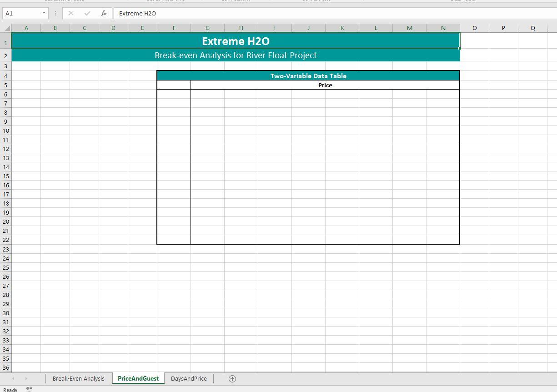557x392 pixels.
Task: Click the Cancel (X) icon beside formula bar
Action: (70, 13)
